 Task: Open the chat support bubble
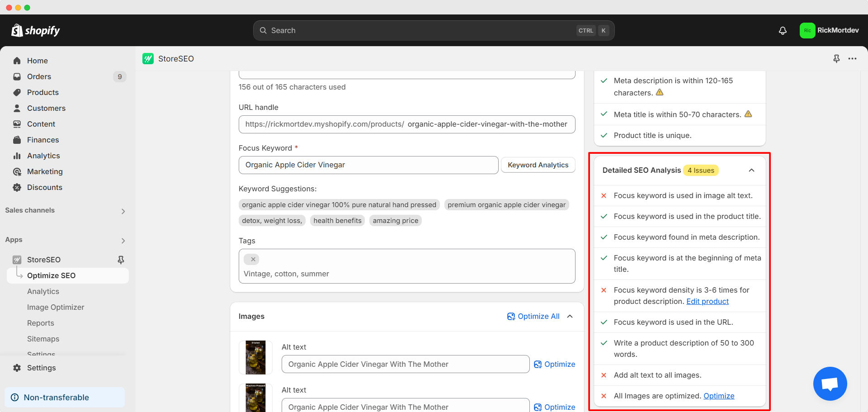click(x=830, y=384)
